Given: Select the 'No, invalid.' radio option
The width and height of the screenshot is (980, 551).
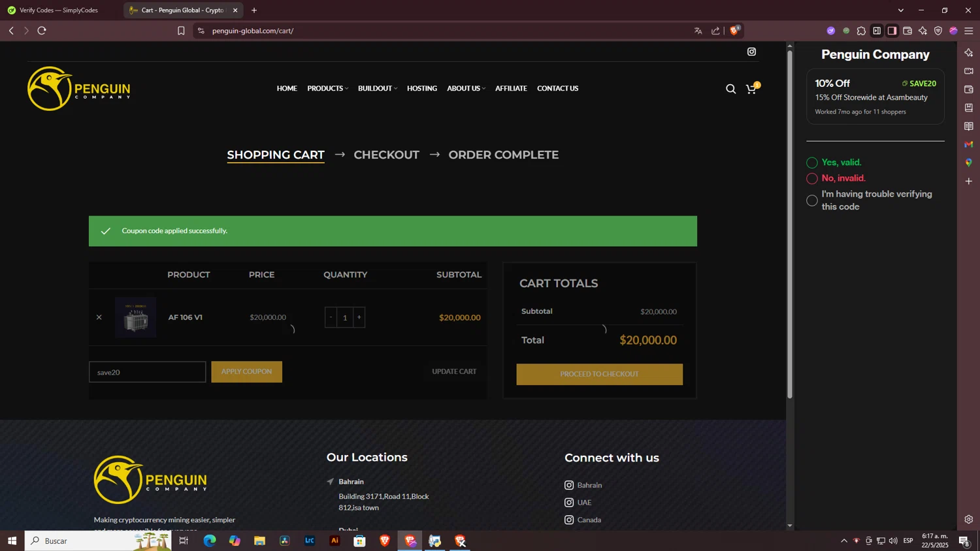Looking at the screenshot, I should (x=812, y=178).
